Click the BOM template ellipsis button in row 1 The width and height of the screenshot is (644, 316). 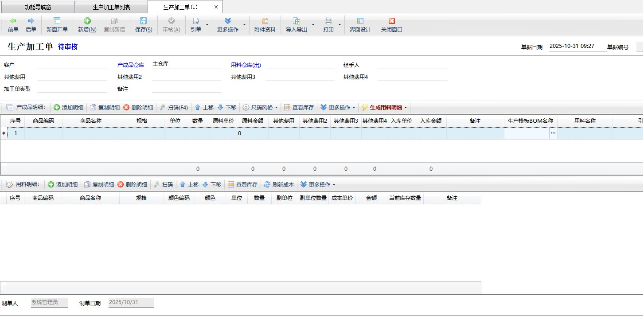pos(553,133)
